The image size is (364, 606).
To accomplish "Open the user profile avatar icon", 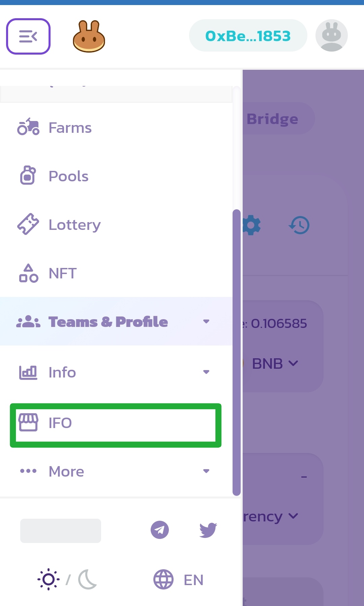I will 332,35.
